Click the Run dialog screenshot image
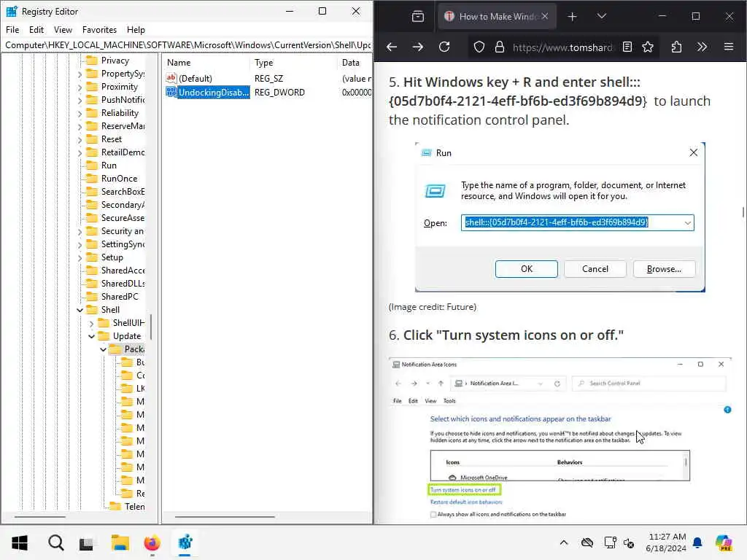Screen dimensions: 747x560 coord(560,217)
